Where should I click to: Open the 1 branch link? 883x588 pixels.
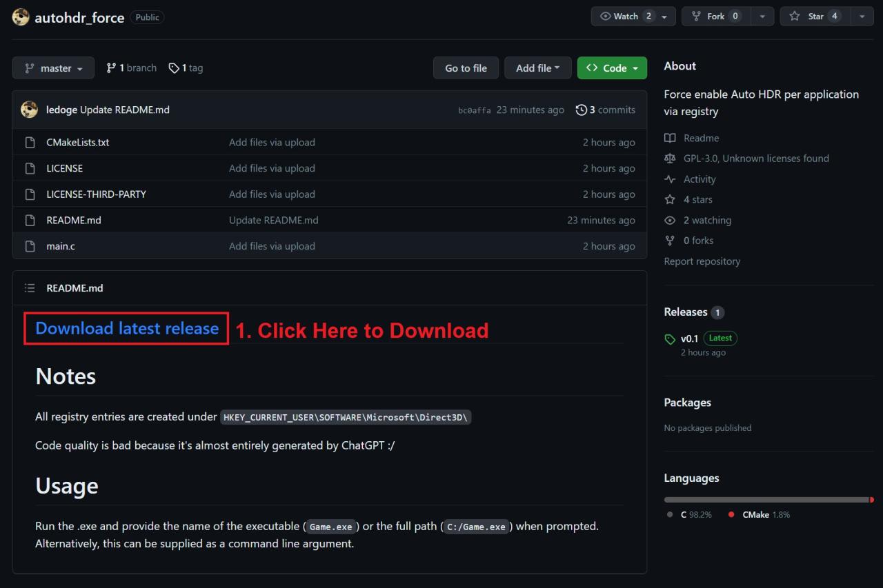point(132,68)
